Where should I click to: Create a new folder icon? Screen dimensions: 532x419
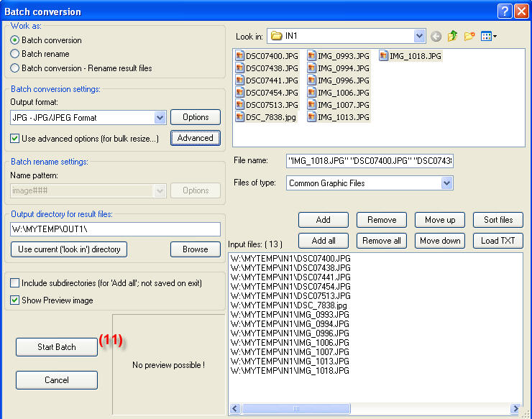469,36
